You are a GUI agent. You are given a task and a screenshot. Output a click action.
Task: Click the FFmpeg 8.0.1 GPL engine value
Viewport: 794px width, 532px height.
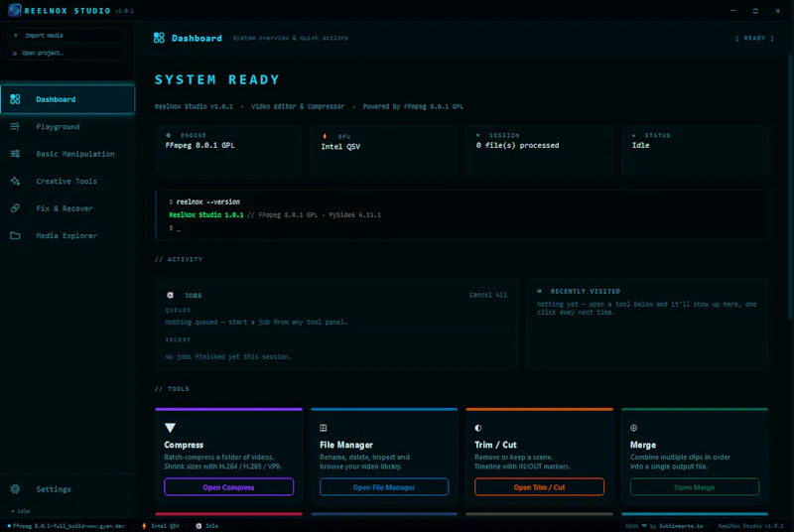pyautogui.click(x=200, y=145)
